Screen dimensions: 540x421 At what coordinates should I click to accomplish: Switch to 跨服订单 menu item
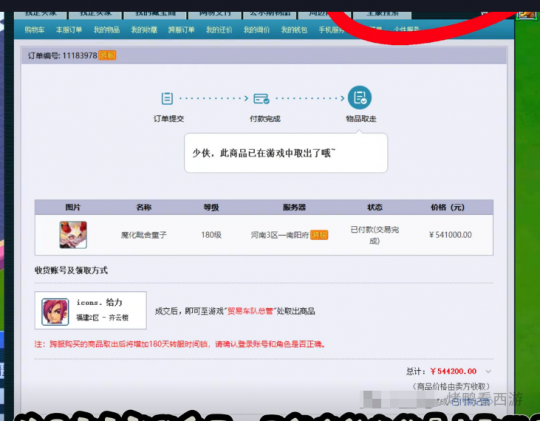181,30
